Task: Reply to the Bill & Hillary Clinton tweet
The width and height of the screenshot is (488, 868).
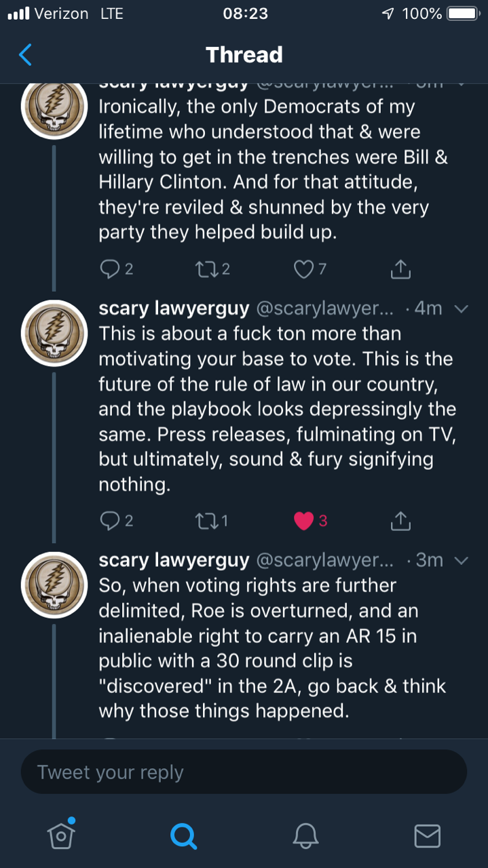Action: tap(109, 269)
